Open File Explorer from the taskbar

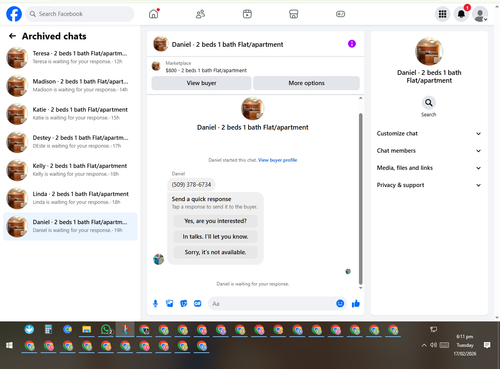(x=87, y=330)
